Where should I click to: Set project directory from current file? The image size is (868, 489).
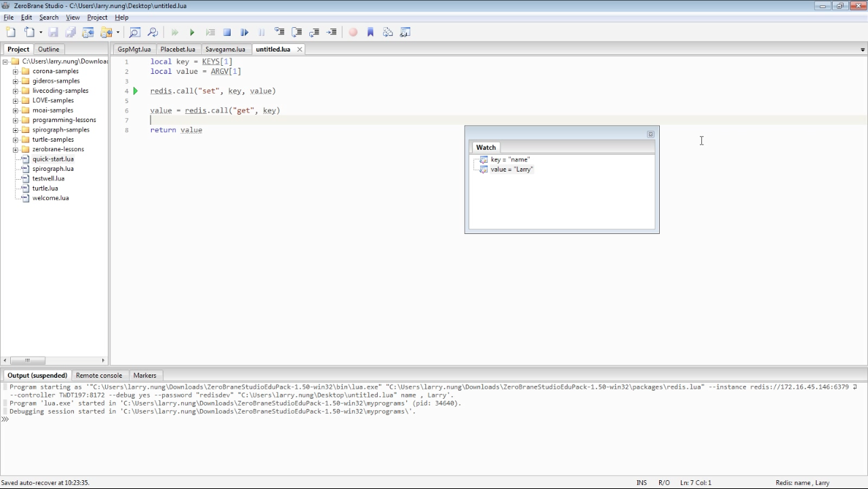[88, 32]
